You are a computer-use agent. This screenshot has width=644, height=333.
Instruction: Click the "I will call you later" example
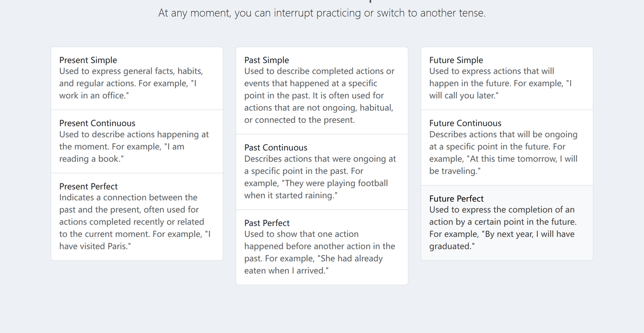click(x=501, y=90)
